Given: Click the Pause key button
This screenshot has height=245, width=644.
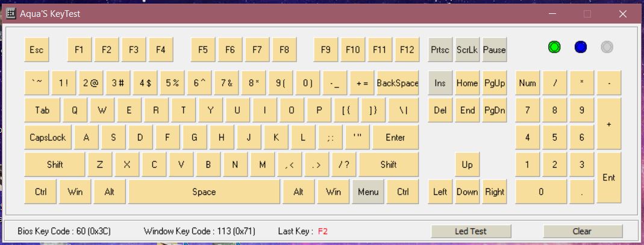Looking at the screenshot, I should coord(495,49).
